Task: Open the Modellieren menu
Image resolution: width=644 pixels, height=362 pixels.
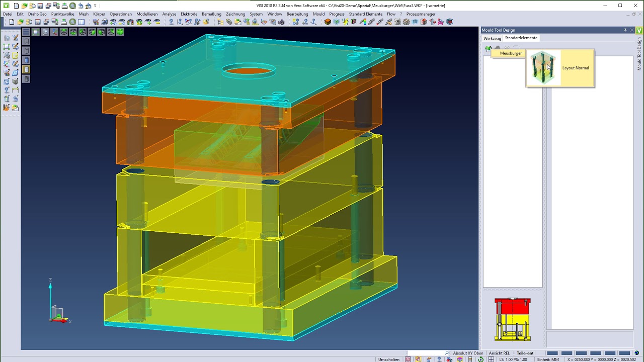Action: 147,14
